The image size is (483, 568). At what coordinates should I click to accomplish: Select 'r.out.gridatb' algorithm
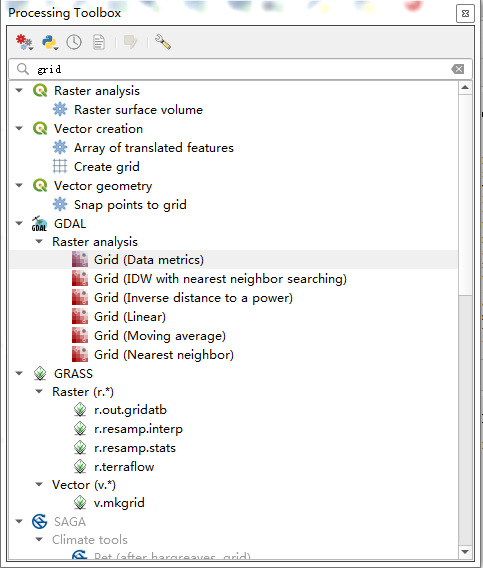130,410
